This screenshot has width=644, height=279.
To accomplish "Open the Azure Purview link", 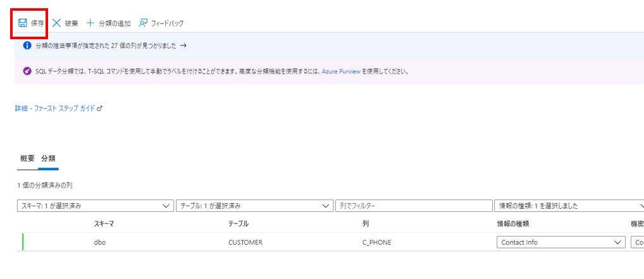I will click(x=341, y=71).
